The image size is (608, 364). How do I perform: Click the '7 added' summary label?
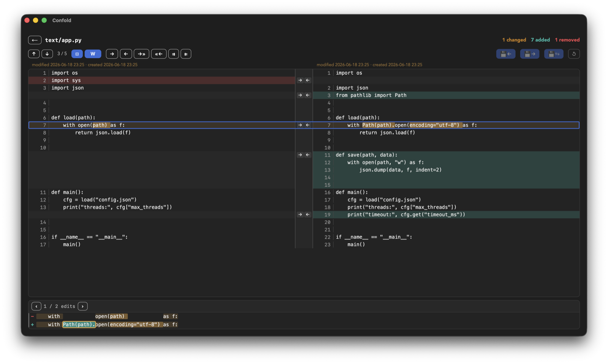540,40
